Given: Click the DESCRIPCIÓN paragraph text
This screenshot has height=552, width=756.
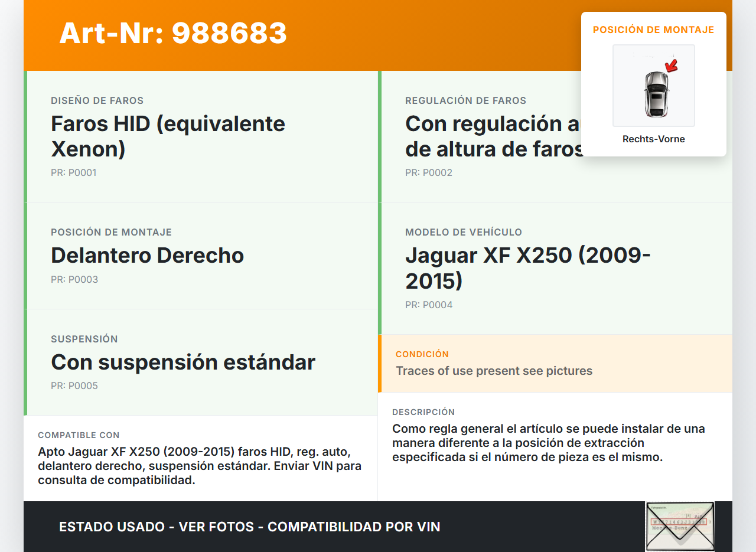Looking at the screenshot, I should point(548,443).
